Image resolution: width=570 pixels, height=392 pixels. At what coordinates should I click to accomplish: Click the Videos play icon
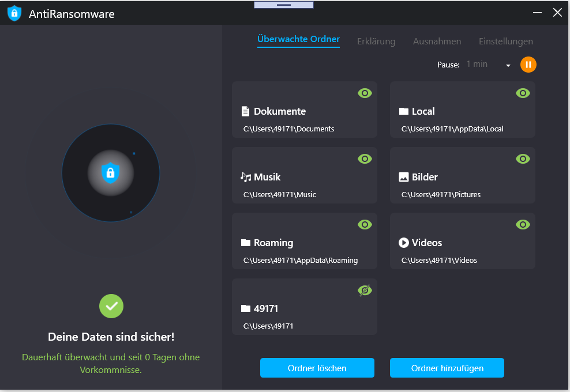(404, 243)
